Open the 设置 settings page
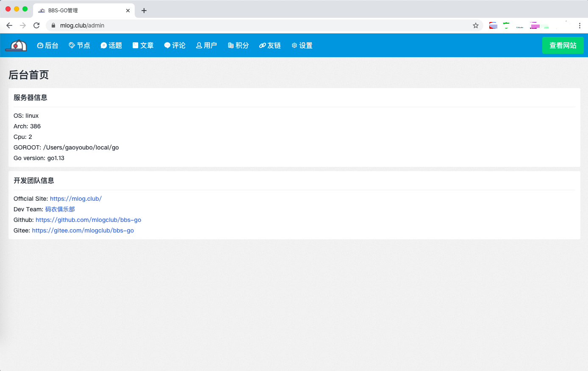 click(302, 45)
